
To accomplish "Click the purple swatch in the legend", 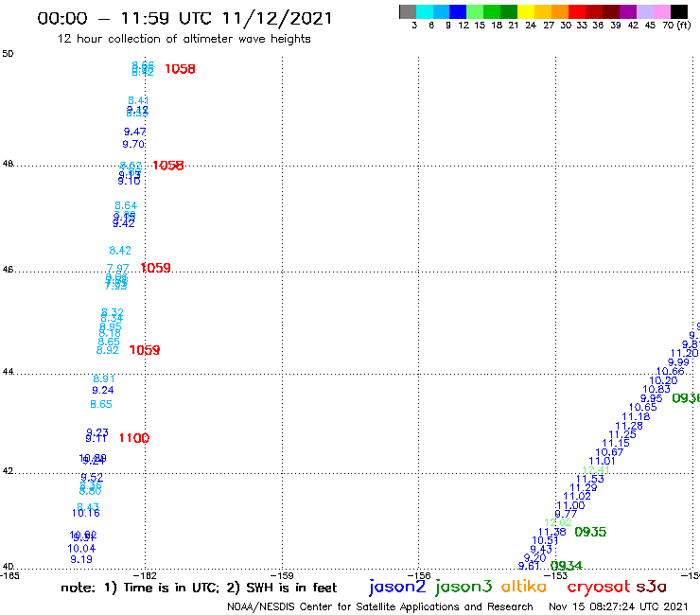I will (x=628, y=11).
